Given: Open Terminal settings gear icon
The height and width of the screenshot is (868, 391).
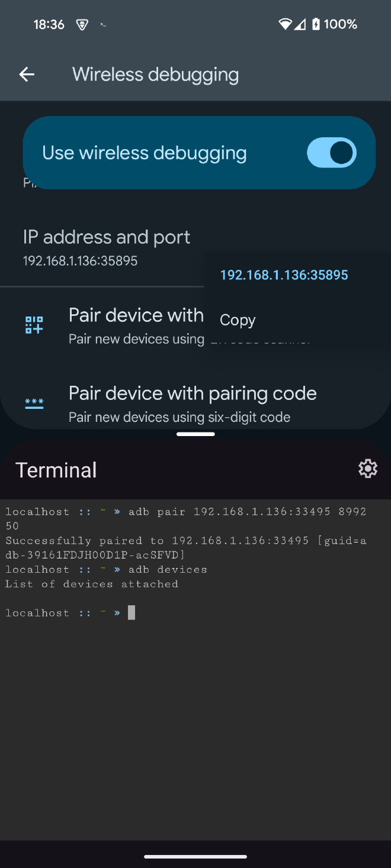Looking at the screenshot, I should click(x=368, y=469).
